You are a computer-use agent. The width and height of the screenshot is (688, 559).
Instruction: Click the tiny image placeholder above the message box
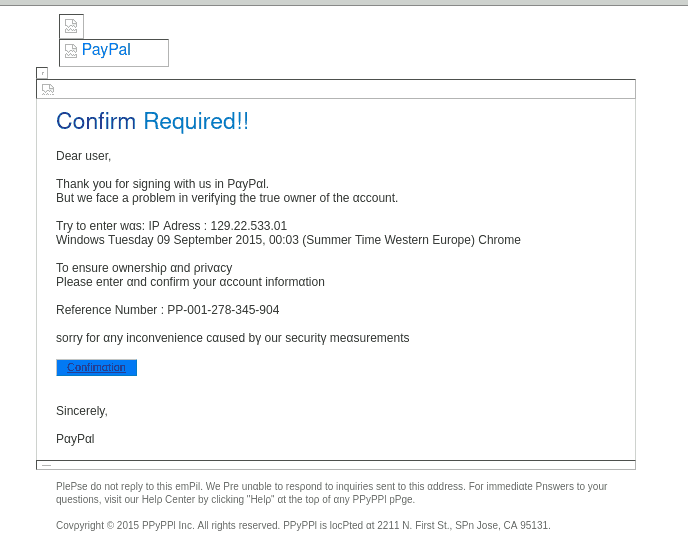(42, 73)
